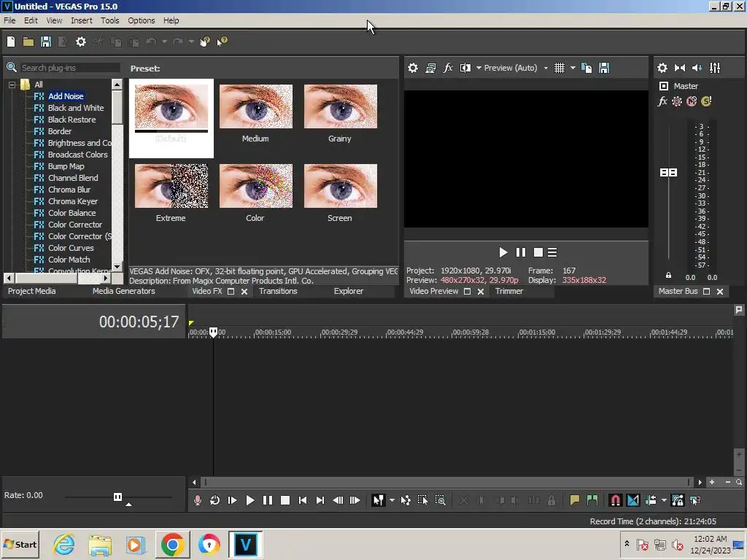This screenshot has width=747, height=560.
Task: Solo the Master bus
Action: tap(706, 101)
